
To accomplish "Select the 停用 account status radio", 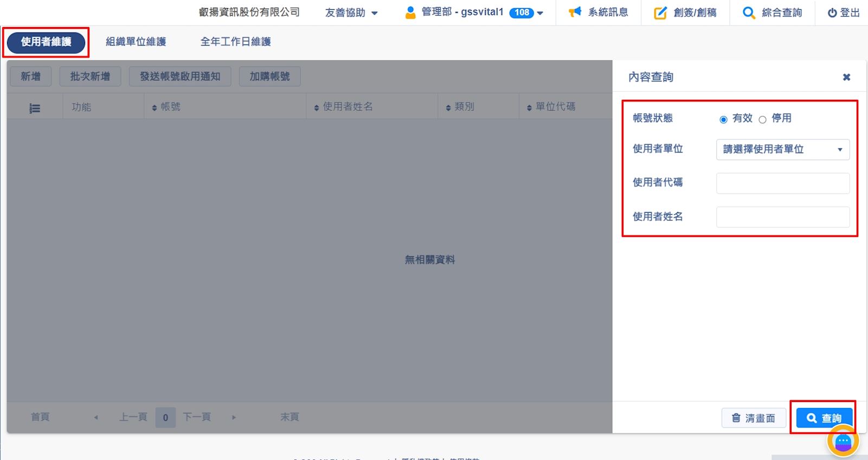I will pyautogui.click(x=762, y=119).
